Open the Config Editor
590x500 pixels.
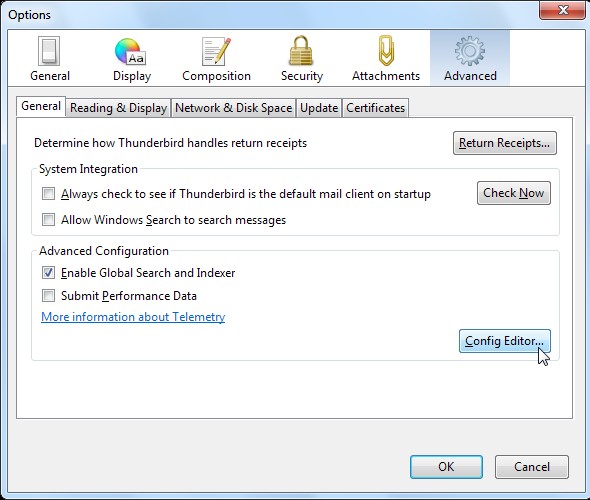[504, 341]
